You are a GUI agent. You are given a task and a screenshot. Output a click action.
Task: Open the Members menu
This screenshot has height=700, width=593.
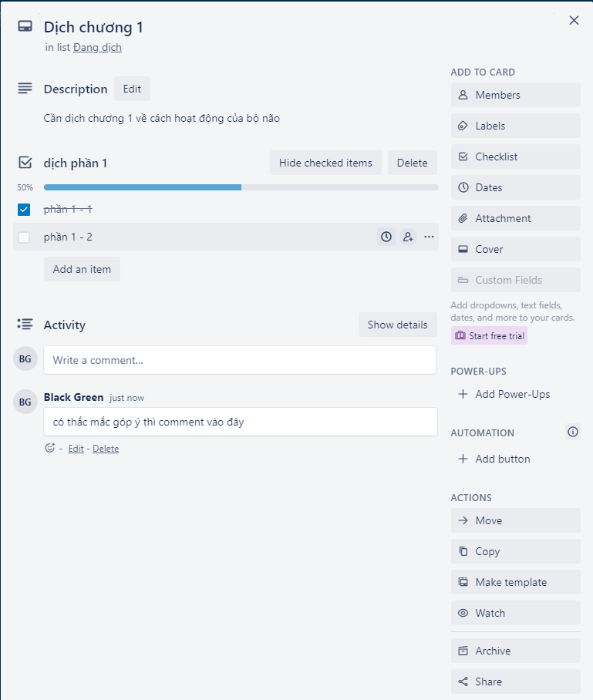(x=515, y=95)
